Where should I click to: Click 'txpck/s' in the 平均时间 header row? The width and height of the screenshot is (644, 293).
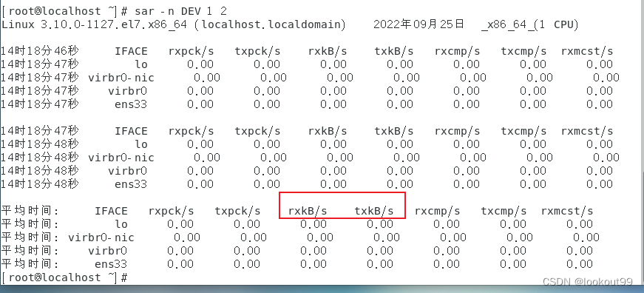coord(237,211)
